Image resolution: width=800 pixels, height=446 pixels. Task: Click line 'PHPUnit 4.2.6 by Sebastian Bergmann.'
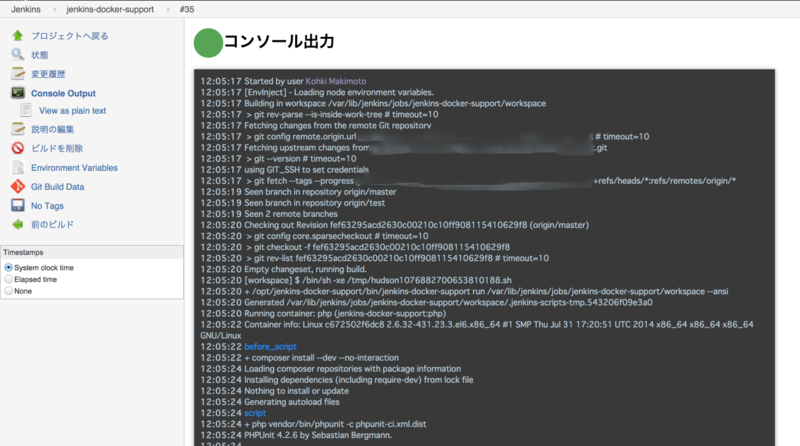[318, 435]
